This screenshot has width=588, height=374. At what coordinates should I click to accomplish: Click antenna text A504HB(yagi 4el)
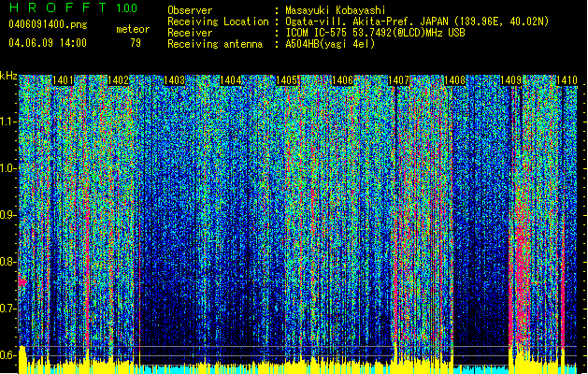(330, 44)
